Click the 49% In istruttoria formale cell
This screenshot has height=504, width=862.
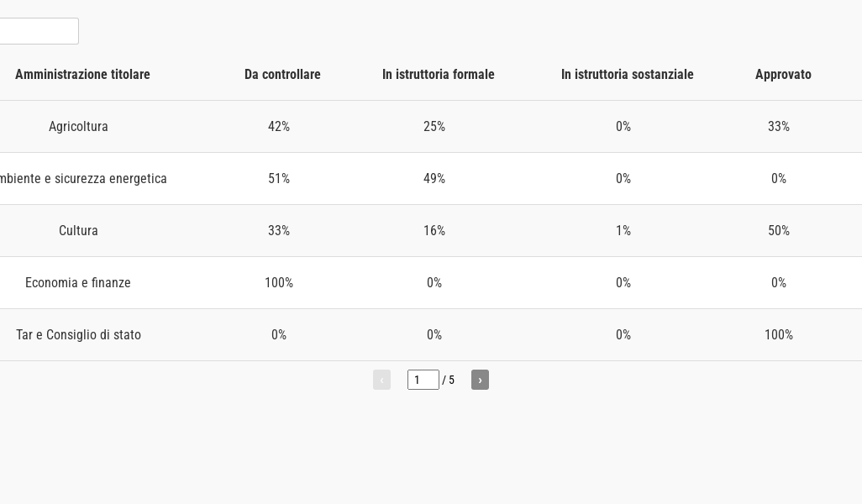click(x=434, y=179)
